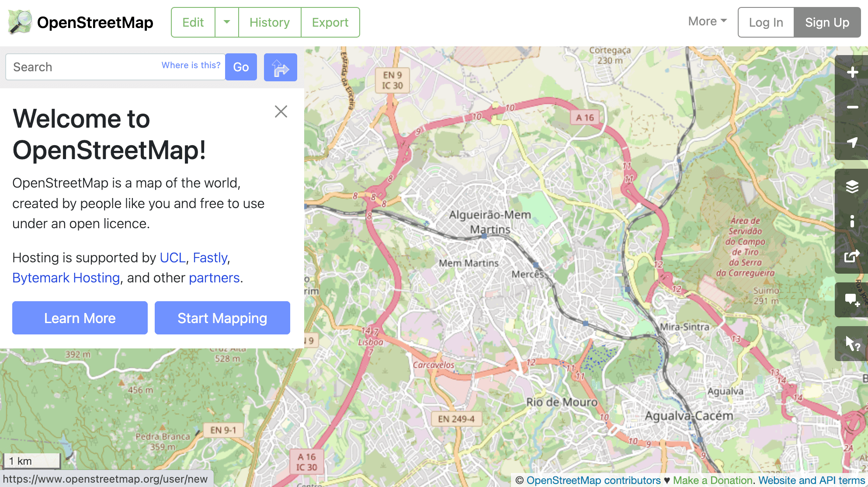
Task: Click the Where is this? link
Action: click(x=191, y=65)
